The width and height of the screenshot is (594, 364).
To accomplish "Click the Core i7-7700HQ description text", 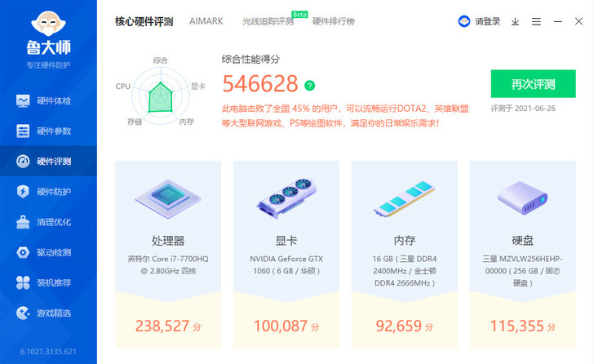I will (168, 264).
